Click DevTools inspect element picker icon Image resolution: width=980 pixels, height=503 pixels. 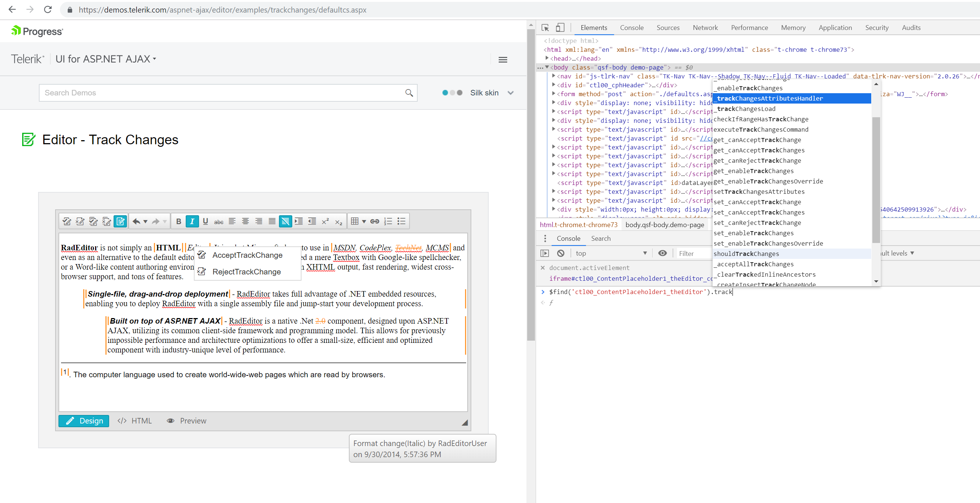(x=545, y=28)
